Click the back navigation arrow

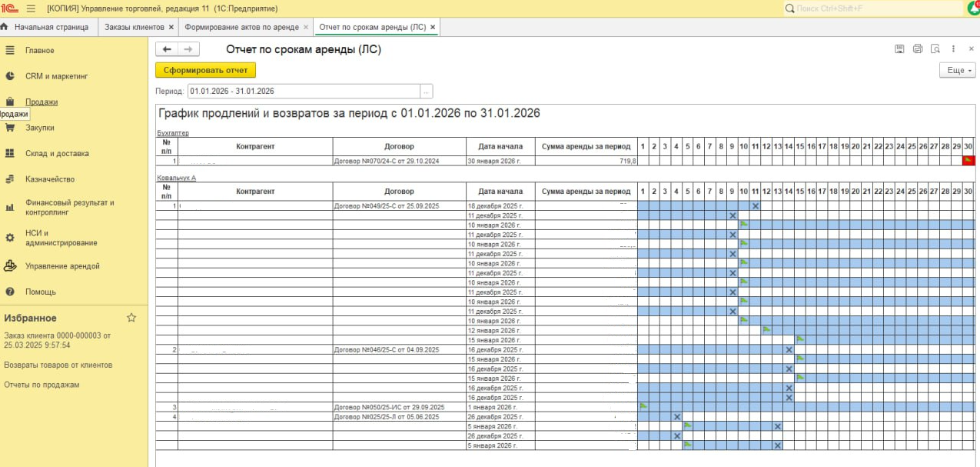(x=167, y=49)
